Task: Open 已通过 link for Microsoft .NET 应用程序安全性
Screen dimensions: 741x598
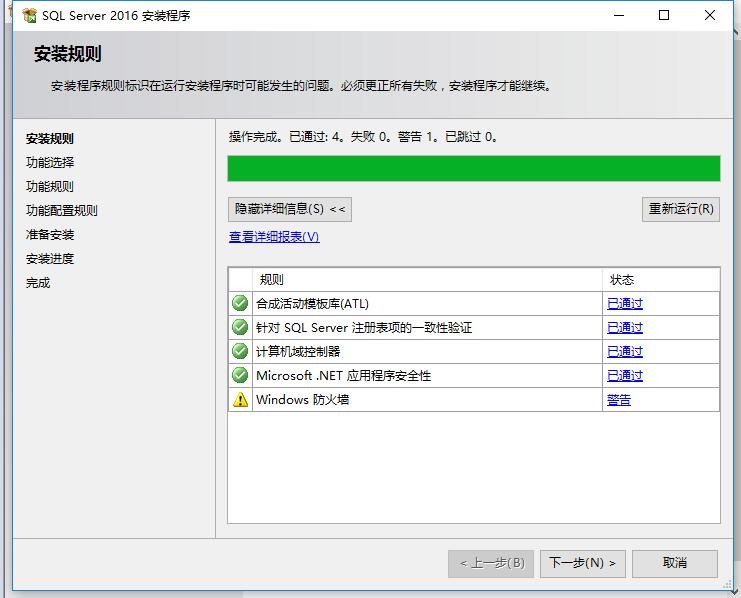Action: tap(624, 376)
